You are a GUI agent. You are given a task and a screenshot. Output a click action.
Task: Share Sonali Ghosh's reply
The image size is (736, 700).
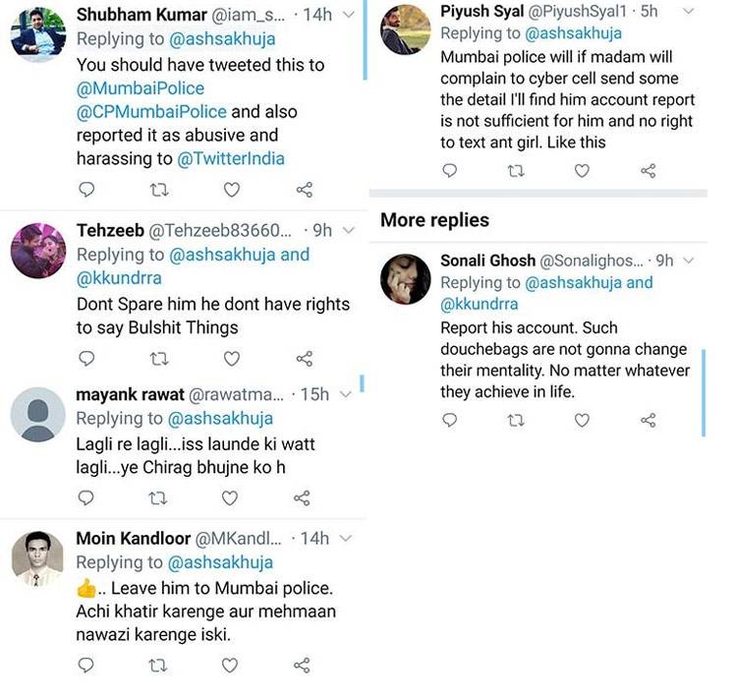(649, 421)
